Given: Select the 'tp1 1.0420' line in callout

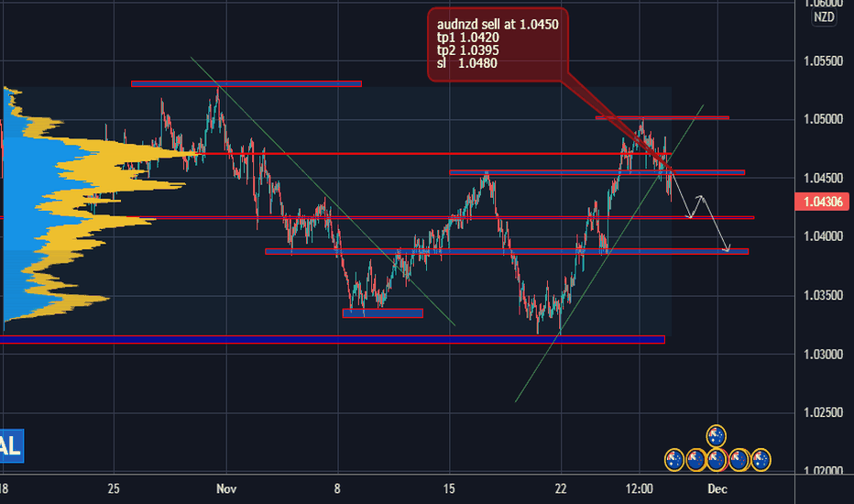Looking at the screenshot, I should (x=468, y=38).
